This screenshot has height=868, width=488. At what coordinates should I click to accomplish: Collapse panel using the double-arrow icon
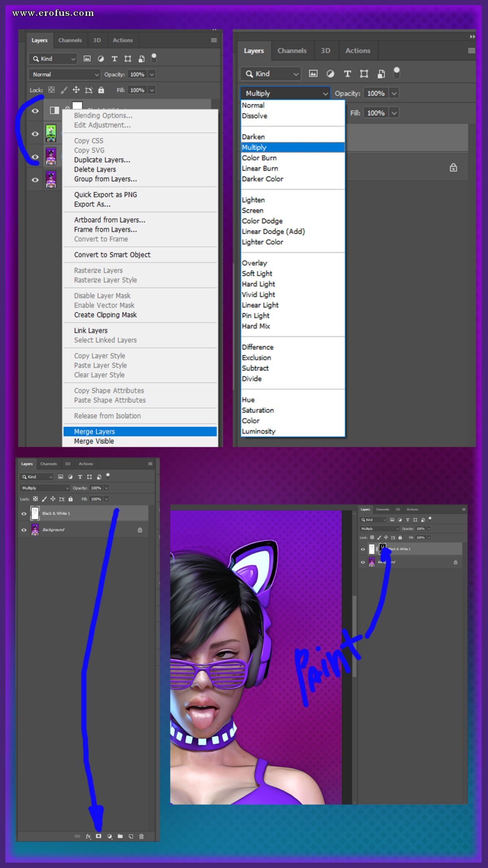coord(472,37)
